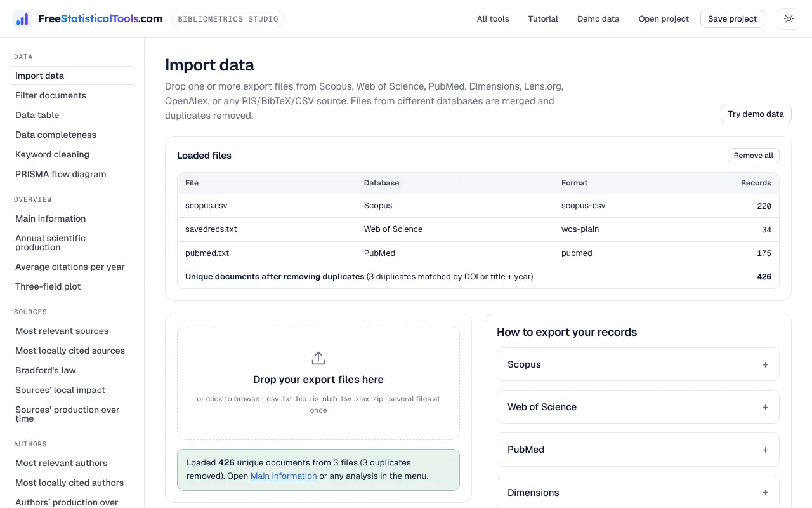812x508 pixels.
Task: Toggle the light/dark theme sun icon
Action: click(789, 19)
